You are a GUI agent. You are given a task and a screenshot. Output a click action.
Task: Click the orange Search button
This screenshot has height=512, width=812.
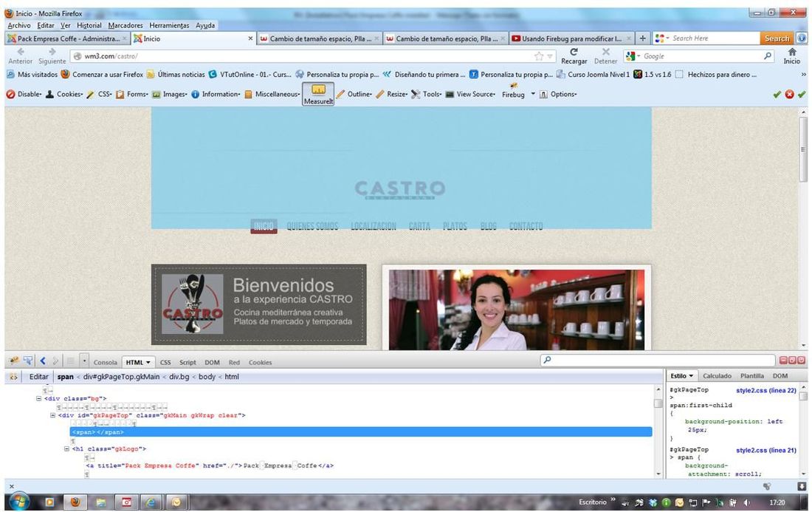point(777,38)
